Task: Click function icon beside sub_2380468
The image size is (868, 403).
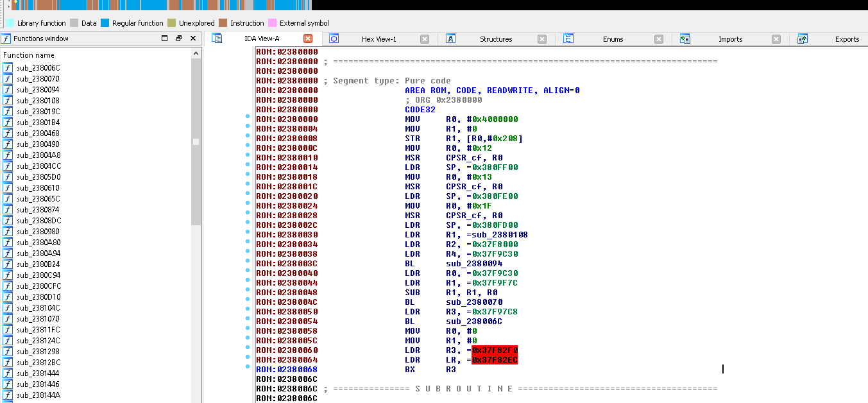Action: 8,133
